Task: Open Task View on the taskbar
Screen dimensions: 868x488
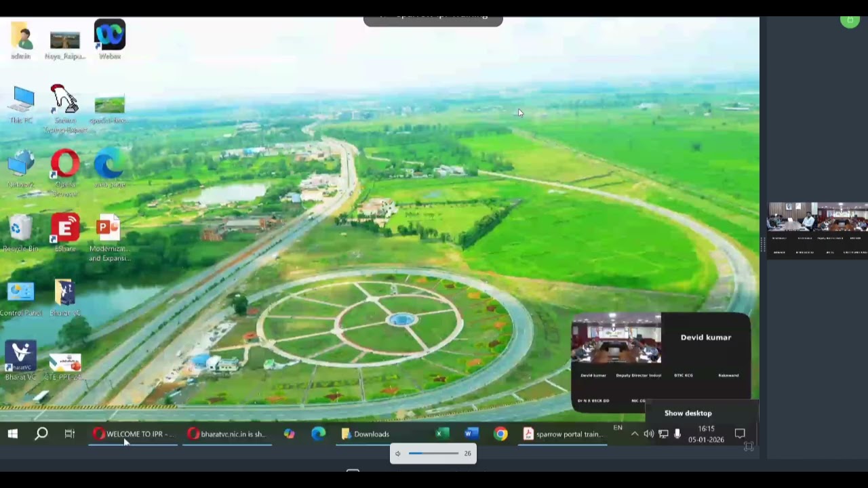Action: [x=70, y=434]
